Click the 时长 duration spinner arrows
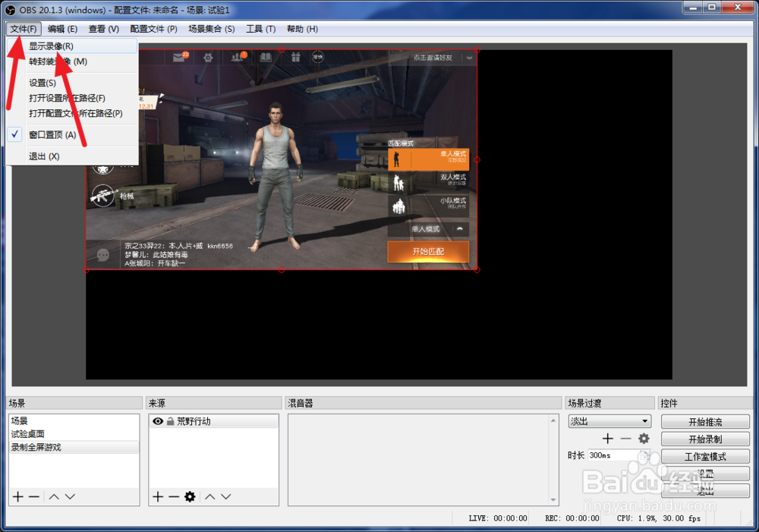Viewport: 759px width, 532px height. point(646,455)
